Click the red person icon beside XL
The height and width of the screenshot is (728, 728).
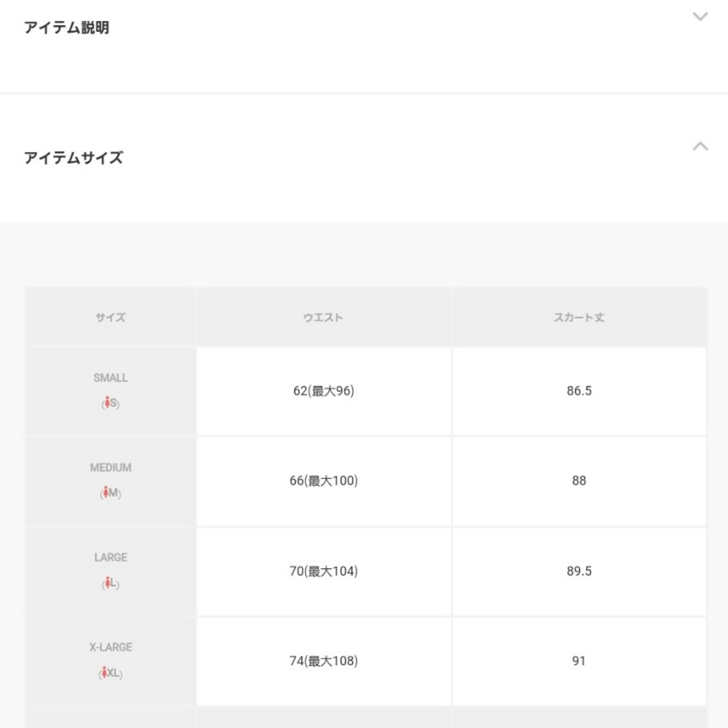(104, 672)
